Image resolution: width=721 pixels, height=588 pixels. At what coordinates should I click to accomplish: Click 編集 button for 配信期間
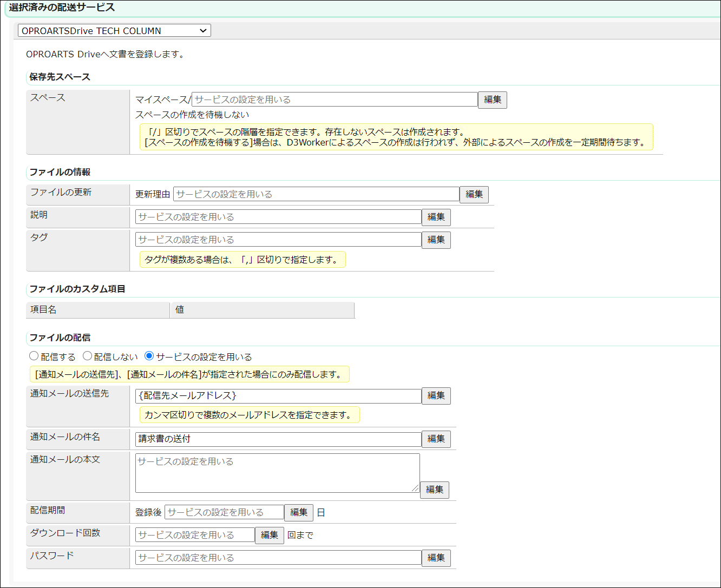299,512
